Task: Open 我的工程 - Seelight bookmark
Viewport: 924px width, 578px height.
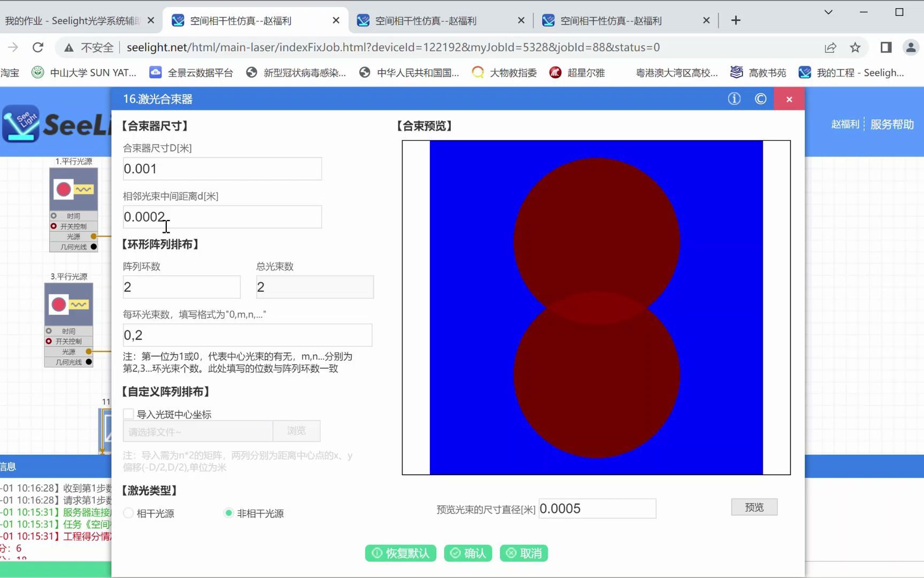Action: pyautogui.click(x=851, y=72)
